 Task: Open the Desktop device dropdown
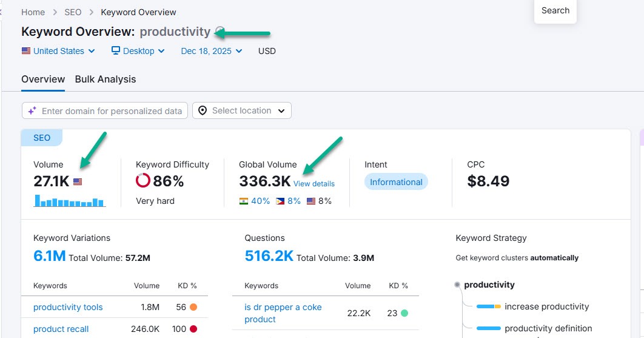(138, 51)
